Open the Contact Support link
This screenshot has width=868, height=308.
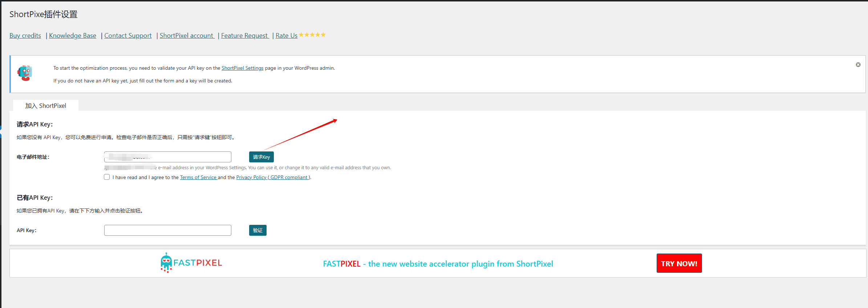point(128,36)
